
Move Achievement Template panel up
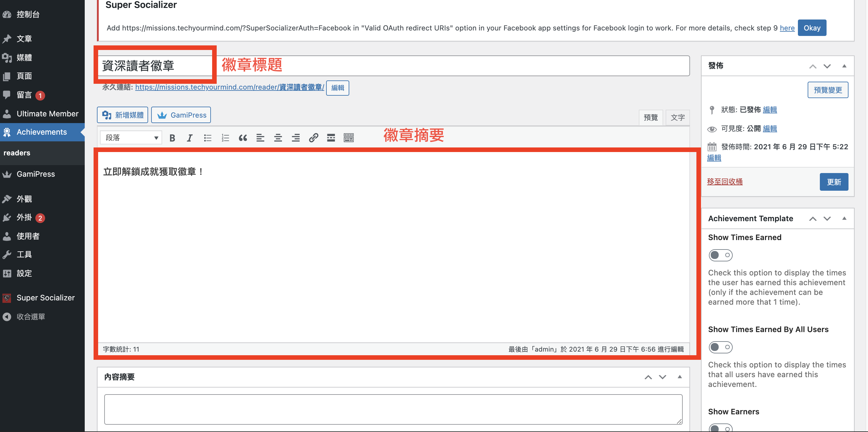point(813,218)
